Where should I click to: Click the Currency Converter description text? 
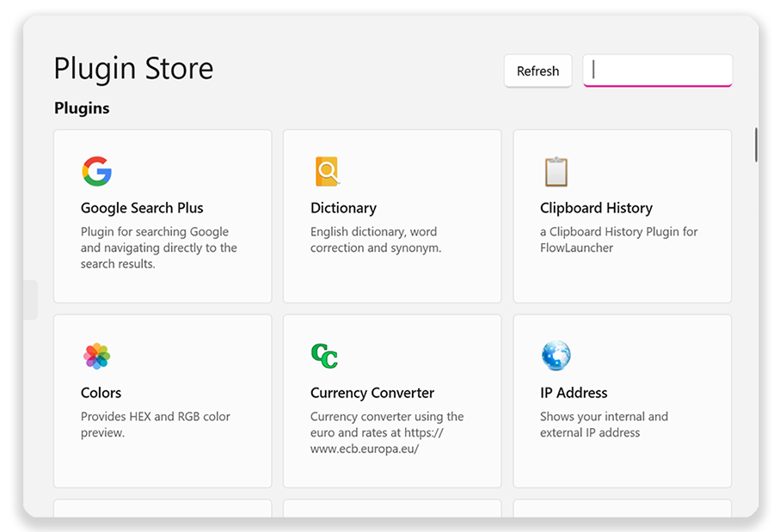pos(387,432)
